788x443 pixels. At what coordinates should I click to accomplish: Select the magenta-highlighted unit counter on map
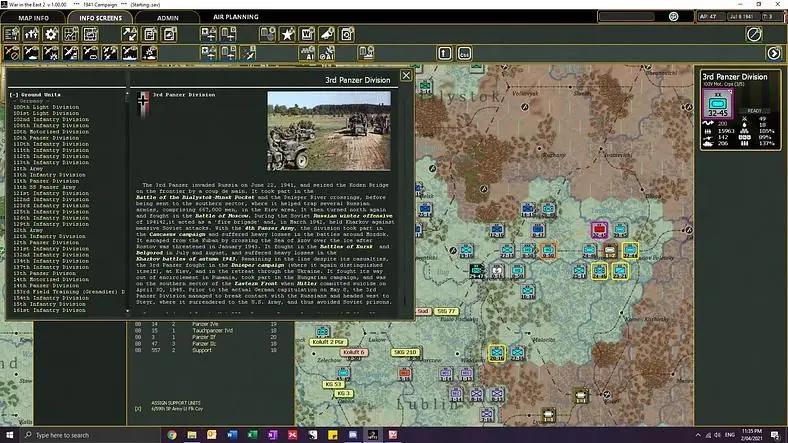(x=599, y=230)
